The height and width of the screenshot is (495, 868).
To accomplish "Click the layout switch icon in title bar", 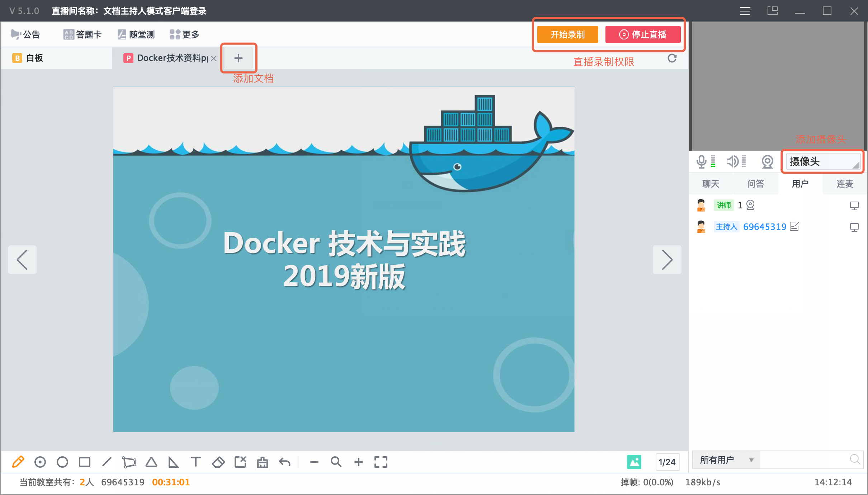I will tap(773, 11).
